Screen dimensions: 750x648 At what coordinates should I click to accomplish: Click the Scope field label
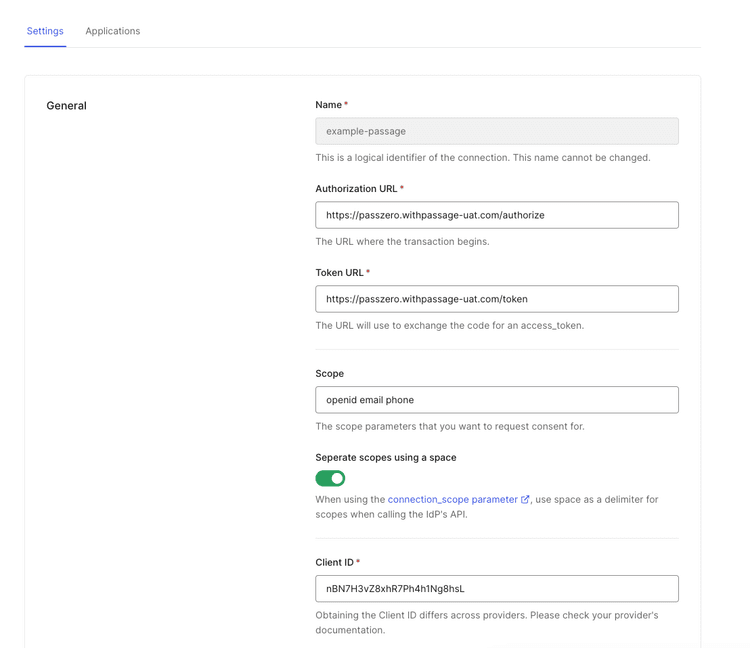point(330,374)
